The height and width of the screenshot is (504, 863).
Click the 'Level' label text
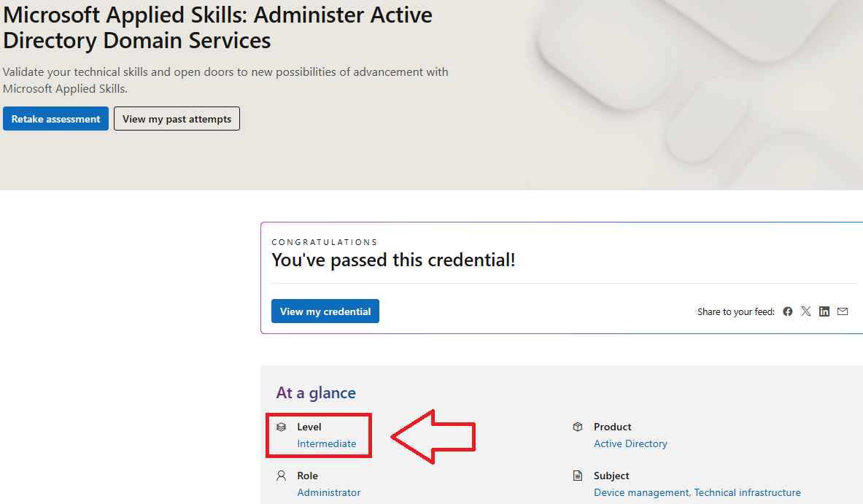309,427
